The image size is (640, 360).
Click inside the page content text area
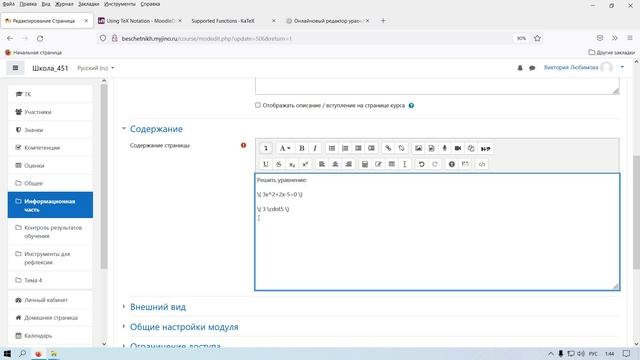437,232
